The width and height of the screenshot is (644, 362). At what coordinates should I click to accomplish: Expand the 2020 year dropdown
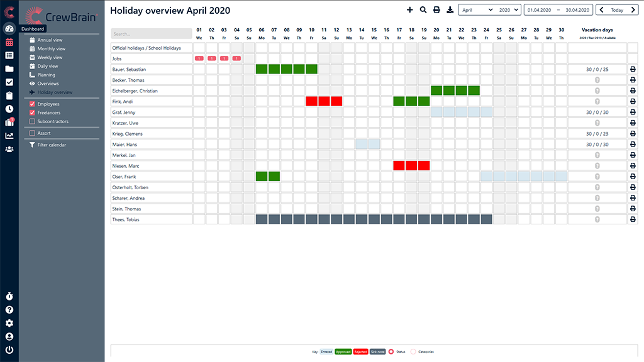(508, 10)
